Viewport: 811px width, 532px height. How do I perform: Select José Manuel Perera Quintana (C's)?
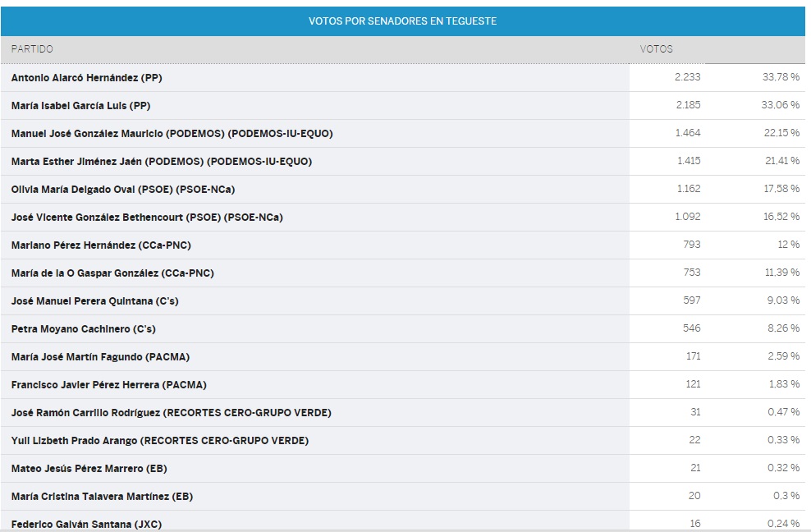pos(94,301)
